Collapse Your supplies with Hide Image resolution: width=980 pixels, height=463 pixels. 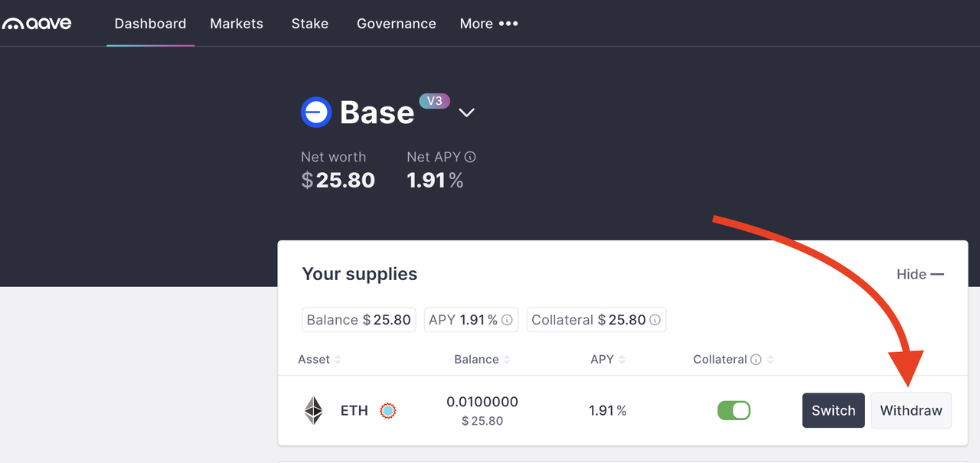tap(920, 274)
